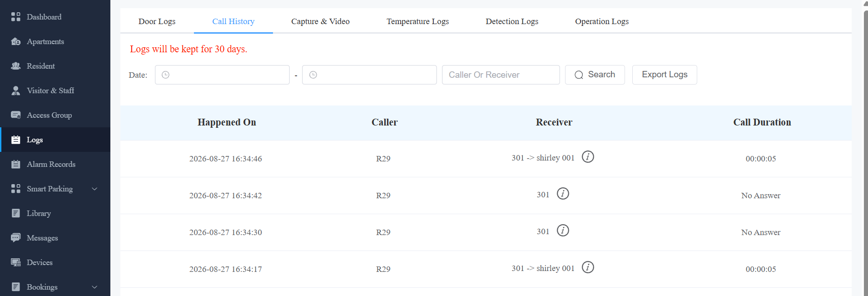This screenshot has width=868, height=296.
Task: Open Visitor & Staff icon
Action: coord(16,90)
